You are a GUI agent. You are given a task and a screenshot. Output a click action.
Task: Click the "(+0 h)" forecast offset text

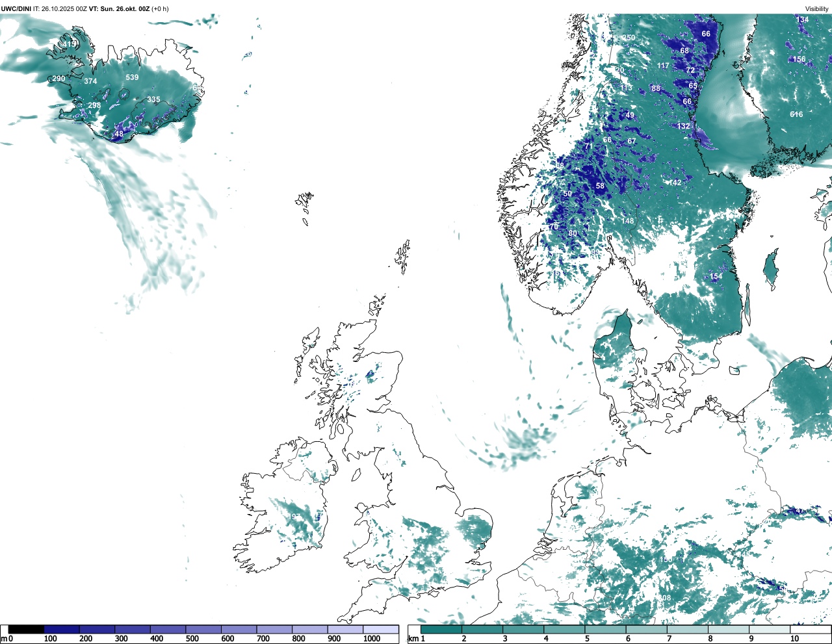[160, 9]
